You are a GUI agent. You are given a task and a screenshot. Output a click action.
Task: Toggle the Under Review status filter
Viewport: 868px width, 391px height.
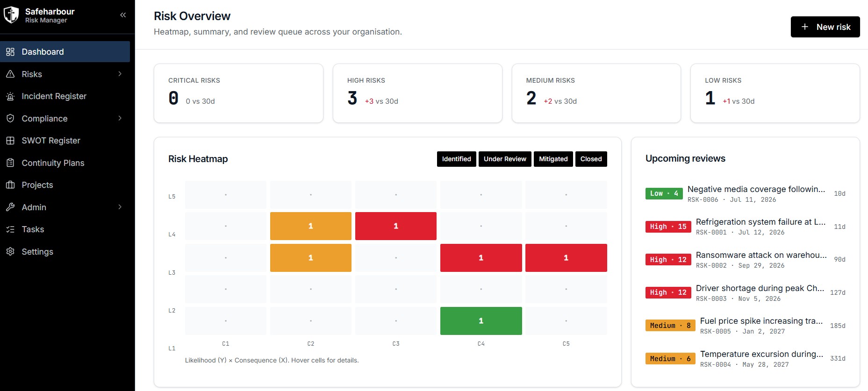point(505,159)
